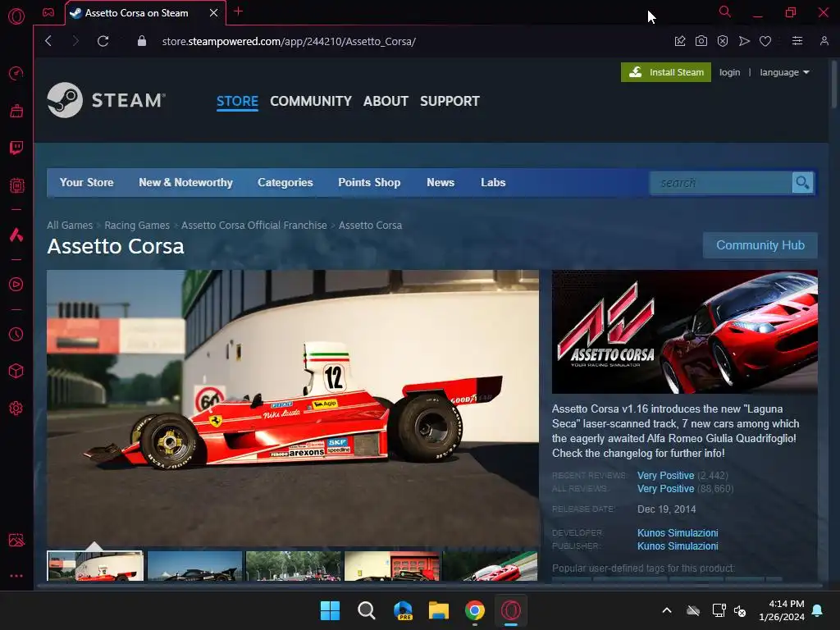Open Easy Setup sliders icon
This screenshot has height=630, width=840.
point(797,41)
